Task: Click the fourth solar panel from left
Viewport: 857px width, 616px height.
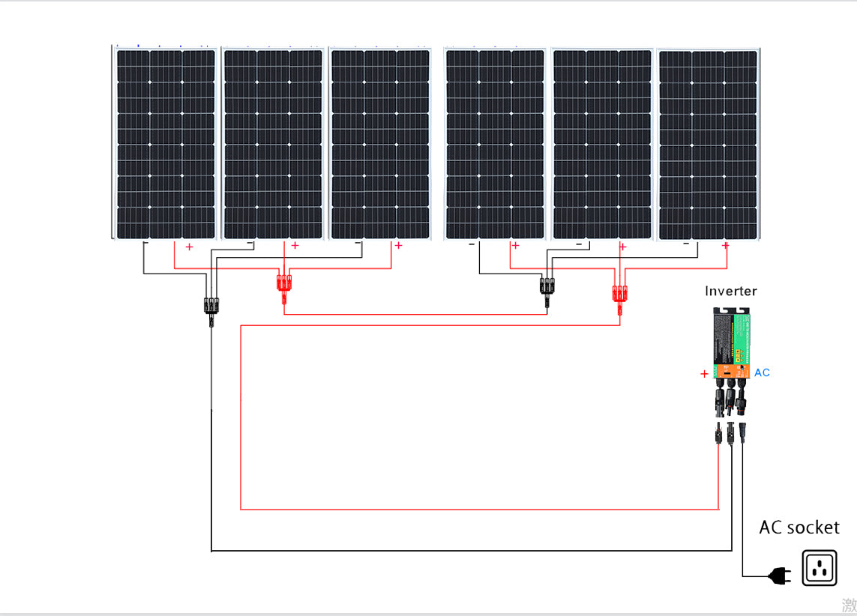Action: point(495,143)
